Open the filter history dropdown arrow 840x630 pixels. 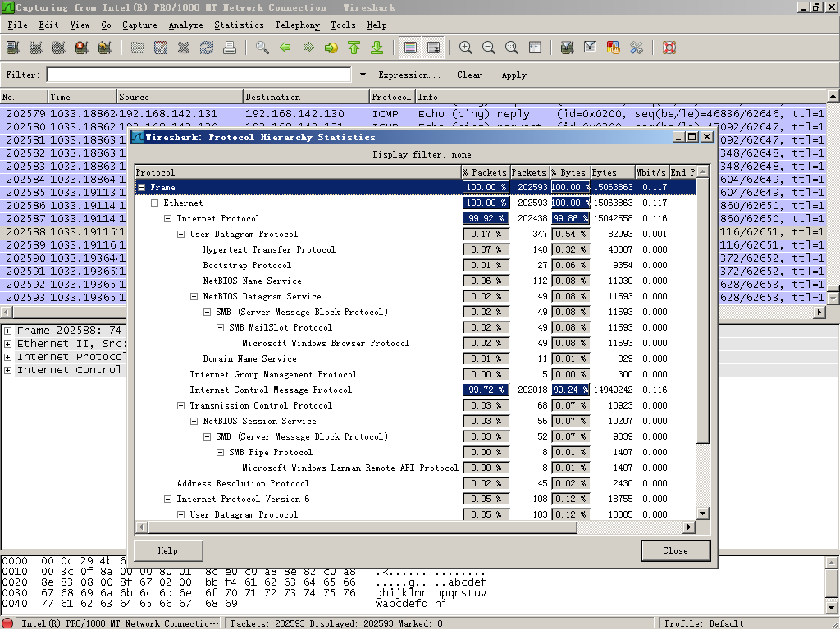[x=363, y=75]
